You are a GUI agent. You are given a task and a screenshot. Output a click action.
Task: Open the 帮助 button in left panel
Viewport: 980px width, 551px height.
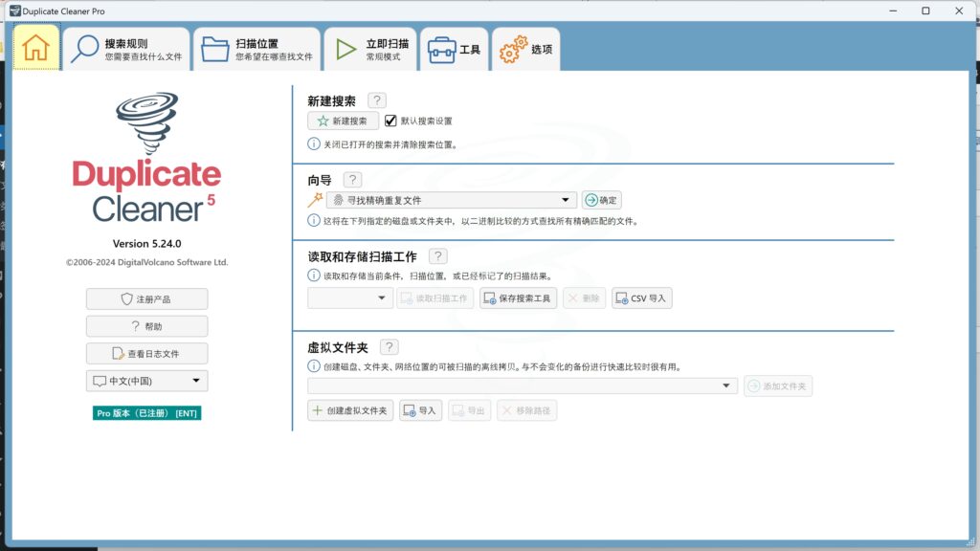click(x=146, y=326)
